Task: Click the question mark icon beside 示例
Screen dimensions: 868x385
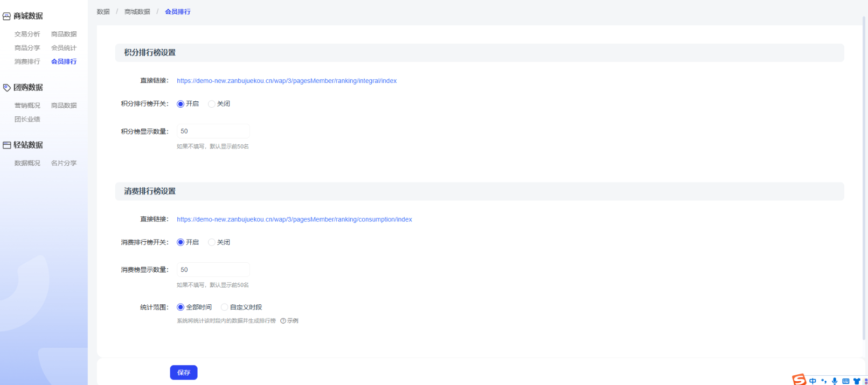Action: (283, 321)
